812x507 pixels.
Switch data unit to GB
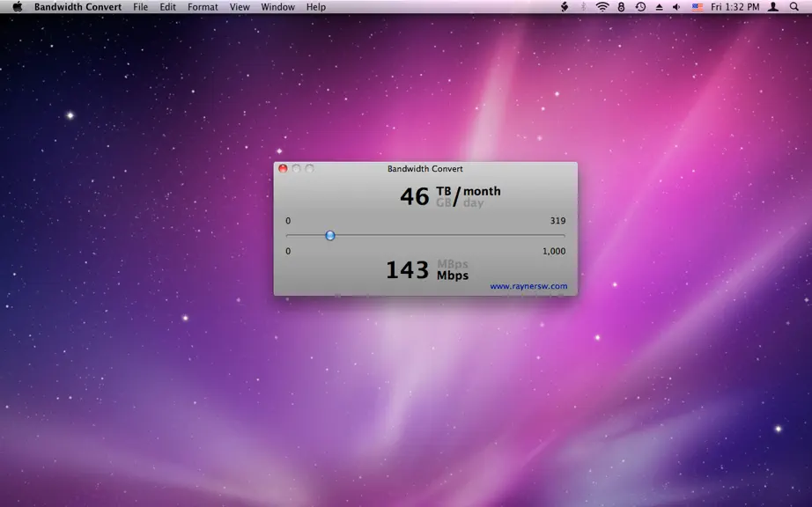(443, 202)
